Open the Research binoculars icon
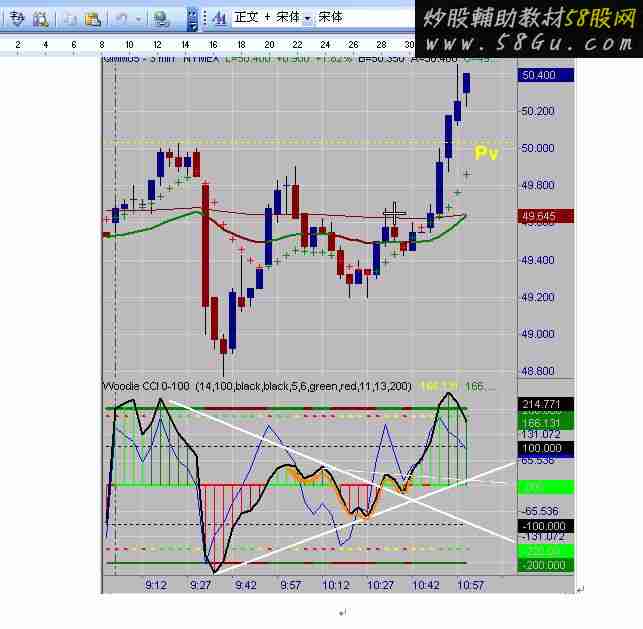 click(40, 18)
